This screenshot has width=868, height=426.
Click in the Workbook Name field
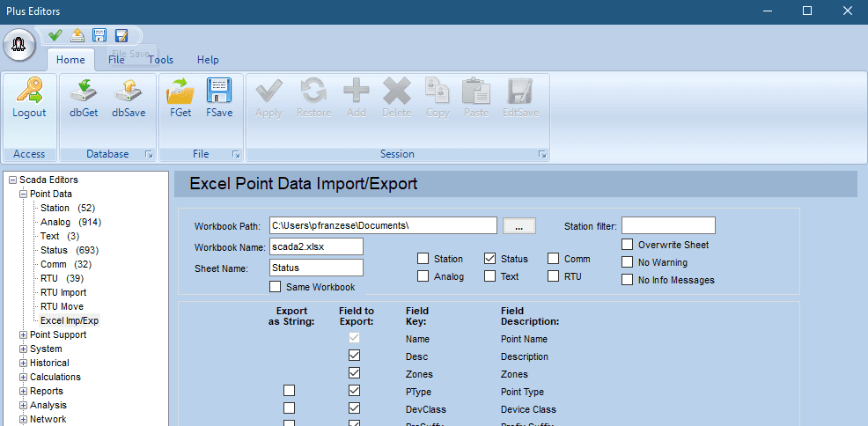pyautogui.click(x=316, y=246)
